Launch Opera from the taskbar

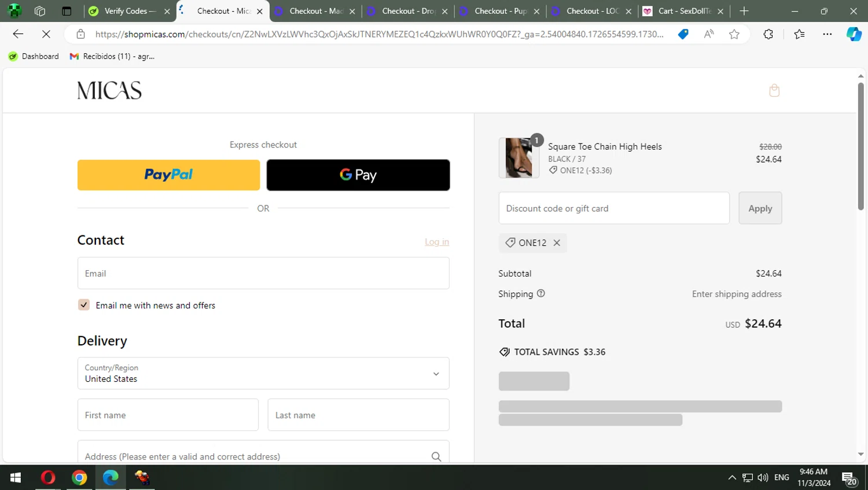tap(48, 477)
